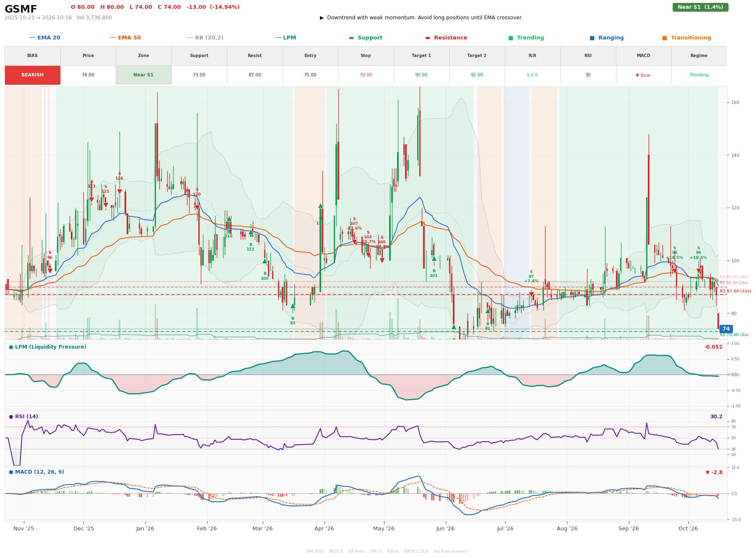
Task: Click the Stop value 70.00
Action: 366,75
